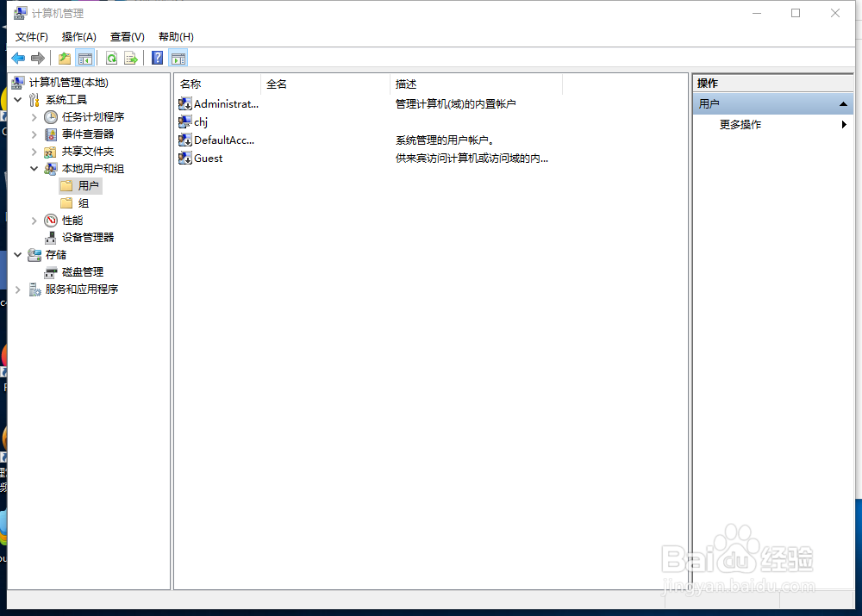Viewport: 862px width, 616px height.
Task: Click the Export List toolbar icon
Action: [131, 58]
